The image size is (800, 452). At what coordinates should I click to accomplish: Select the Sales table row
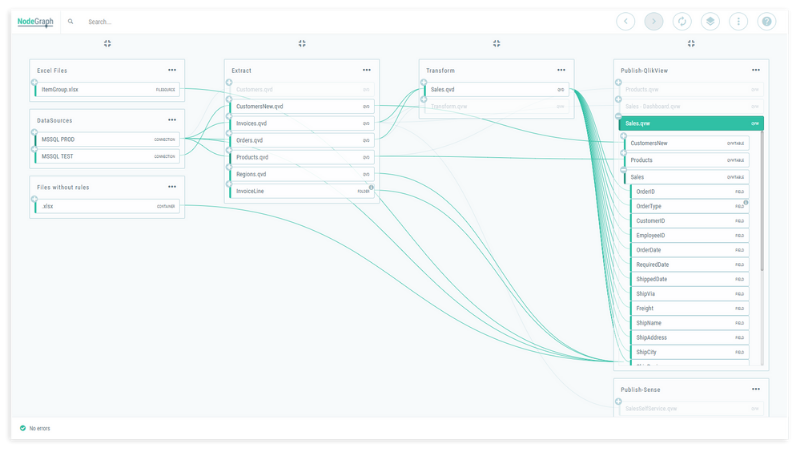[687, 177]
